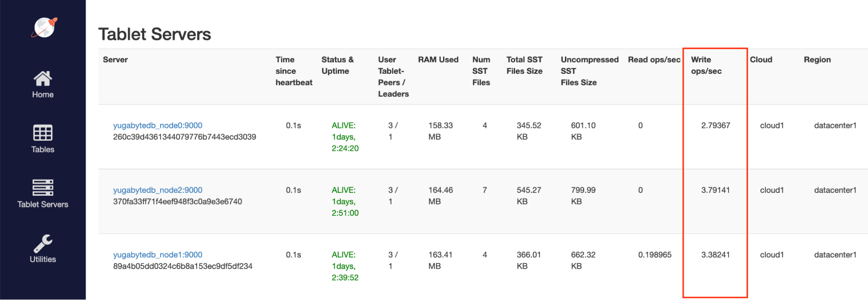Screen dimensions: 868x300
Task: Select the Utilities sidebar label
Action: click(x=43, y=259)
